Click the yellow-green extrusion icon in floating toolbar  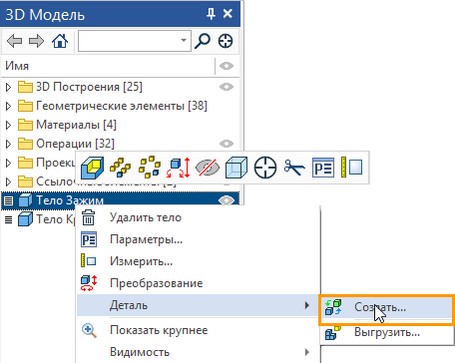click(x=92, y=167)
